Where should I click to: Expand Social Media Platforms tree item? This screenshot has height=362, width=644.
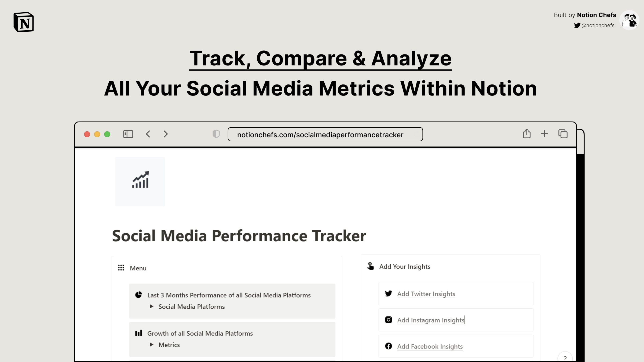tap(152, 307)
